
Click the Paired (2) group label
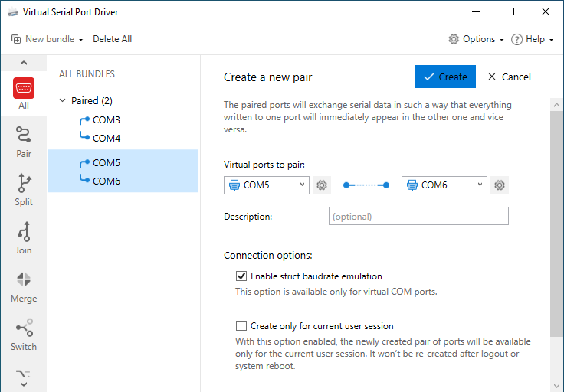92,100
